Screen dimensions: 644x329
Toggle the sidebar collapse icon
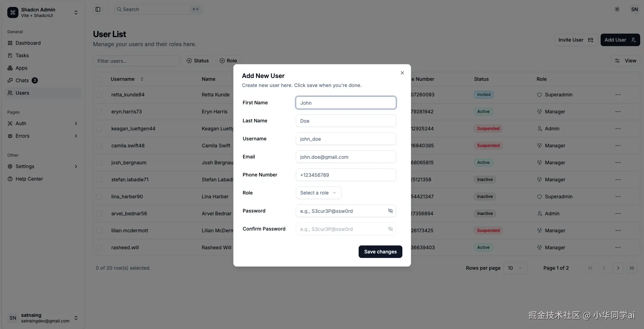tap(98, 9)
